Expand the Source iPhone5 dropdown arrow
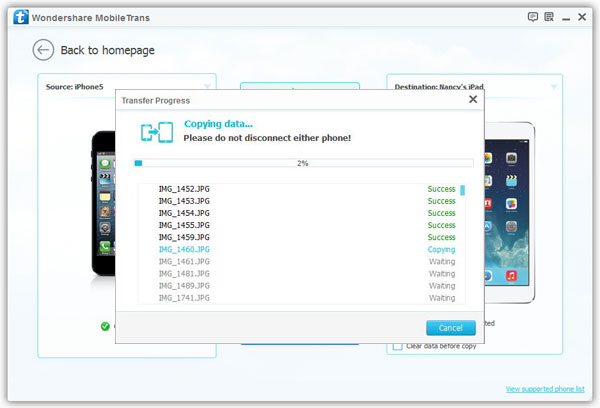The width and height of the screenshot is (600, 408). coord(207,86)
